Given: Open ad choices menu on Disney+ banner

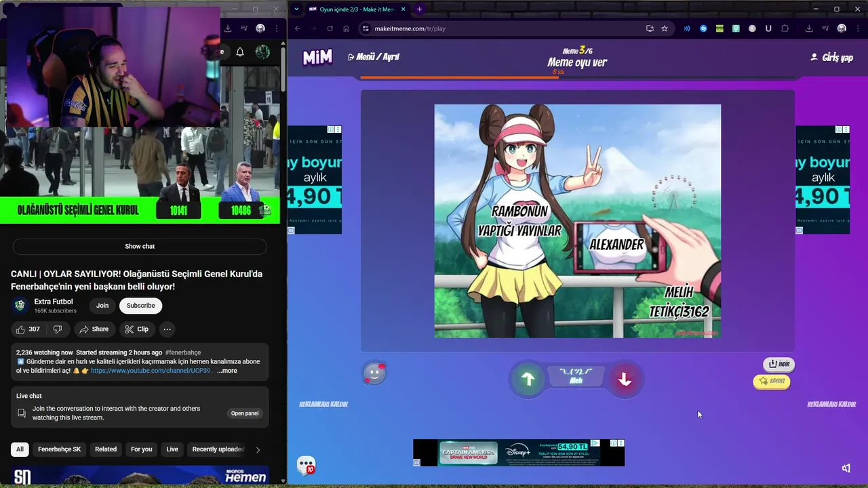Looking at the screenshot, I should point(621,443).
